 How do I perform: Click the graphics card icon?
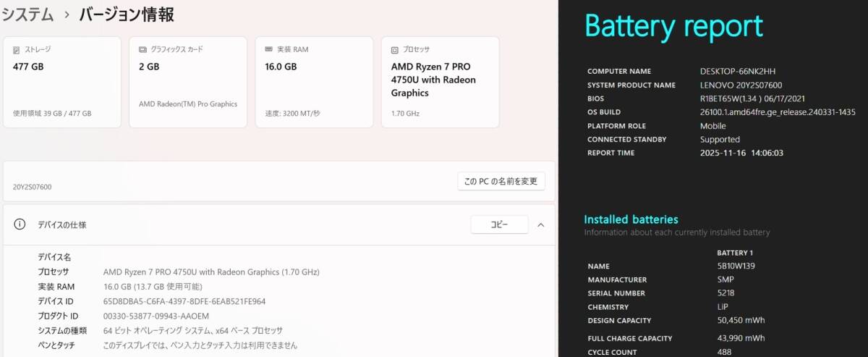(x=143, y=50)
